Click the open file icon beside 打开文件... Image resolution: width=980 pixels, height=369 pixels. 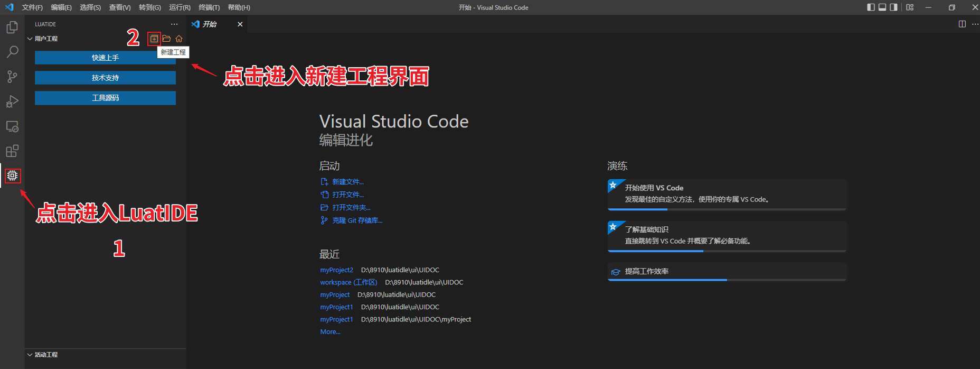[324, 195]
